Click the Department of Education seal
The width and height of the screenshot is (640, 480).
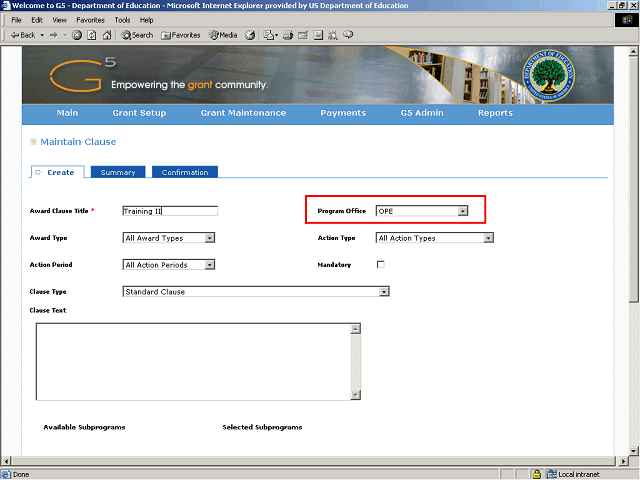click(x=549, y=76)
